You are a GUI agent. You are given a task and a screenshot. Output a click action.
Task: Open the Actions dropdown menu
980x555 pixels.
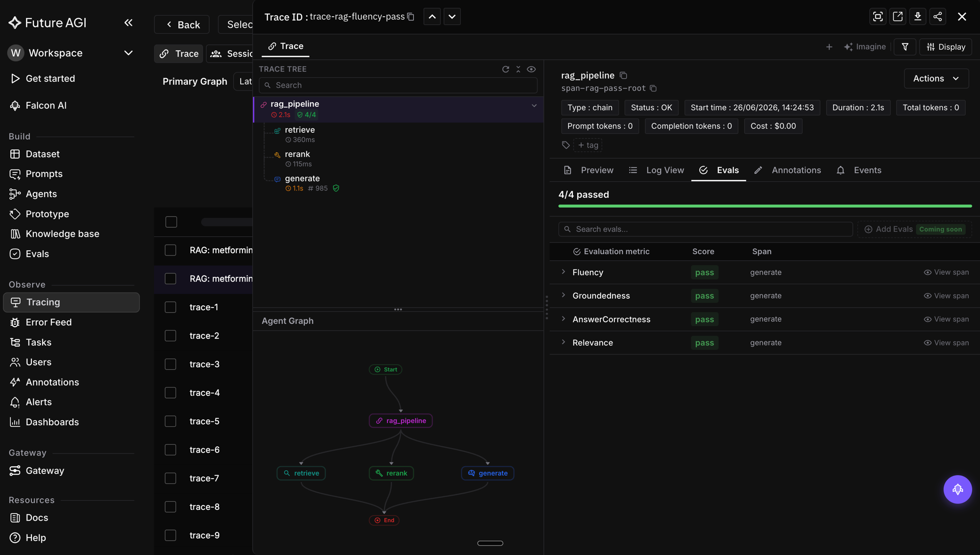(x=936, y=78)
